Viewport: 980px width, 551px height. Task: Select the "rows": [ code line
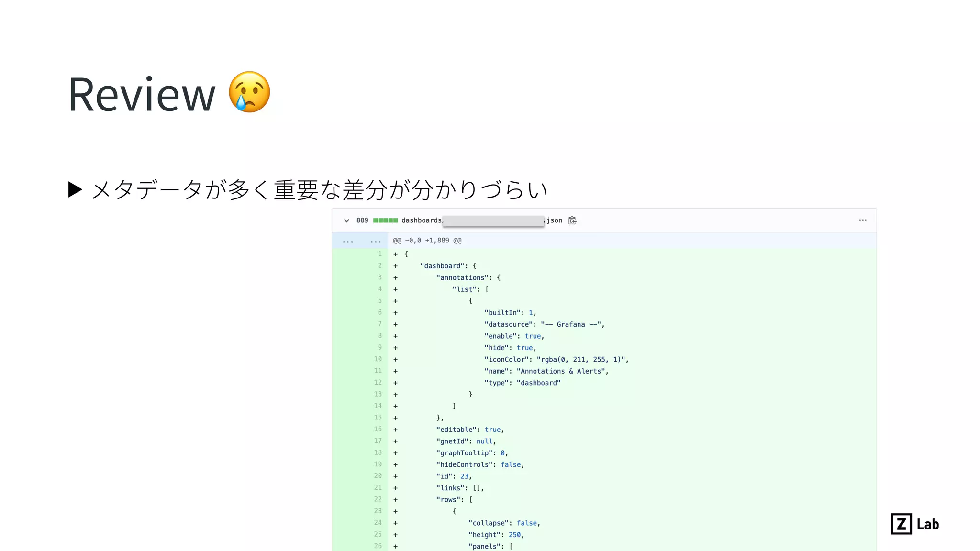(x=454, y=500)
